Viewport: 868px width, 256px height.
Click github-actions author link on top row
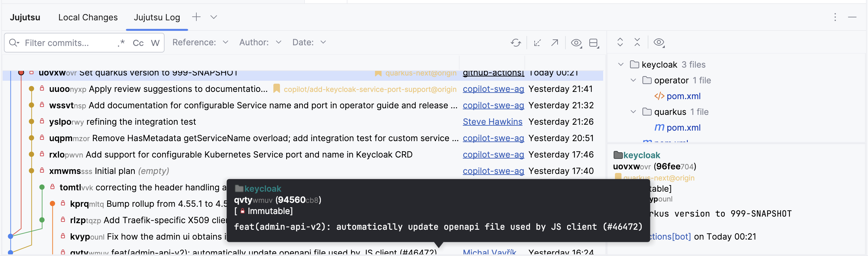pos(493,73)
